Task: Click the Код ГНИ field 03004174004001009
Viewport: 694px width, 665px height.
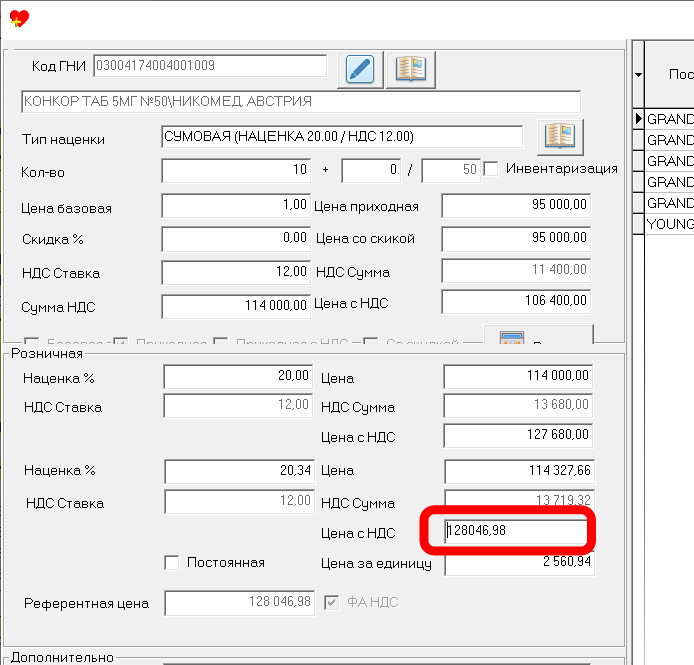Action: [x=210, y=66]
